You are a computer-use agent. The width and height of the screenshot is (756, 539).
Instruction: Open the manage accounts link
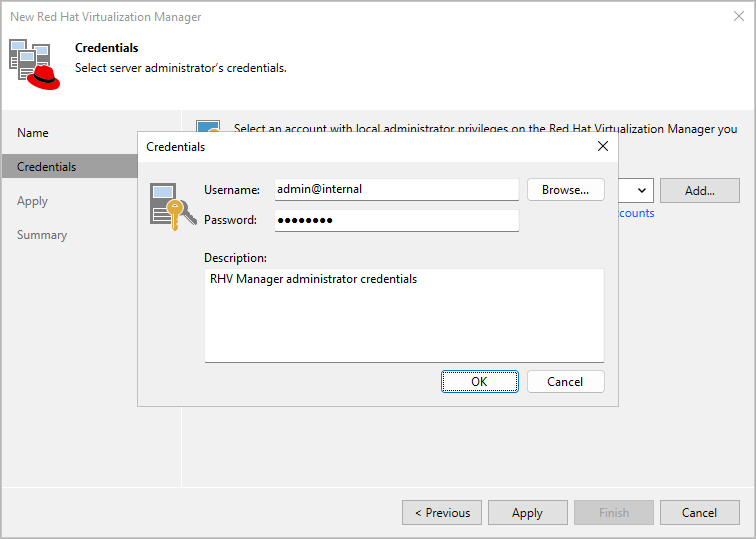point(636,213)
